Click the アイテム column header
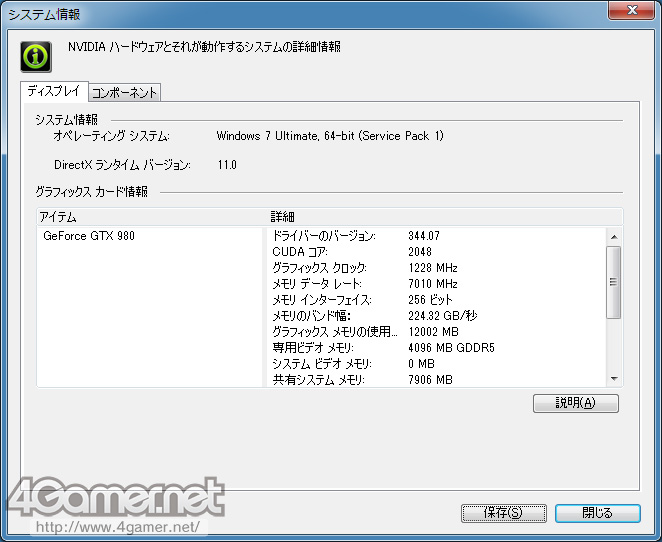Viewport: 662px width, 542px height. (x=152, y=217)
